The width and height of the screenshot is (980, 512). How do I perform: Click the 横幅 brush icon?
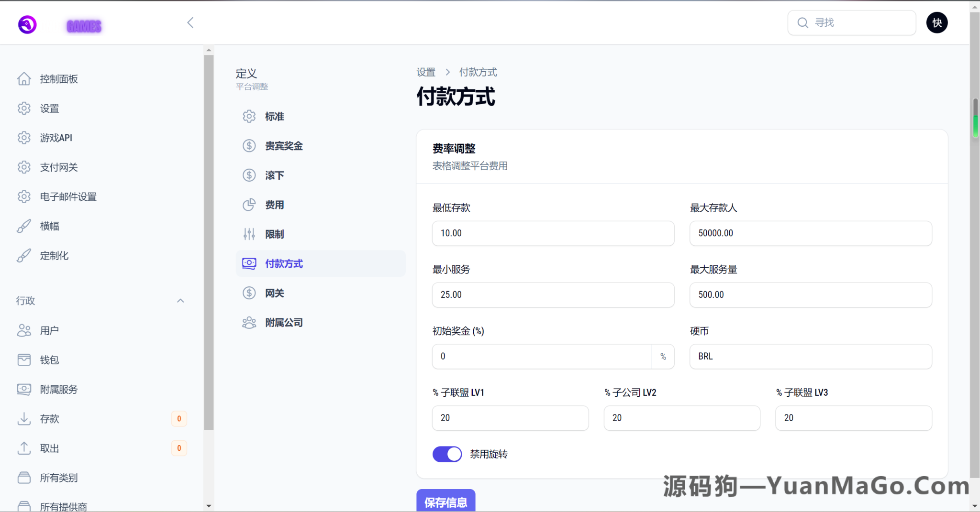coord(24,226)
